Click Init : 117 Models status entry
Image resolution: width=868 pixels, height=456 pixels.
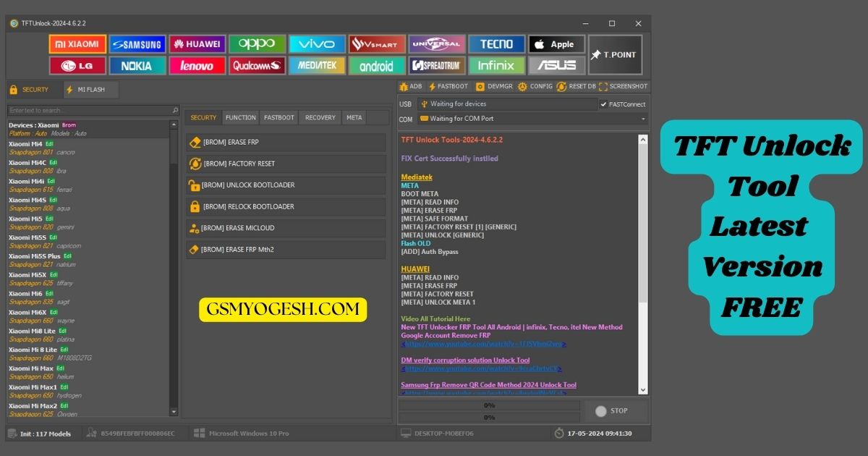[x=41, y=434]
